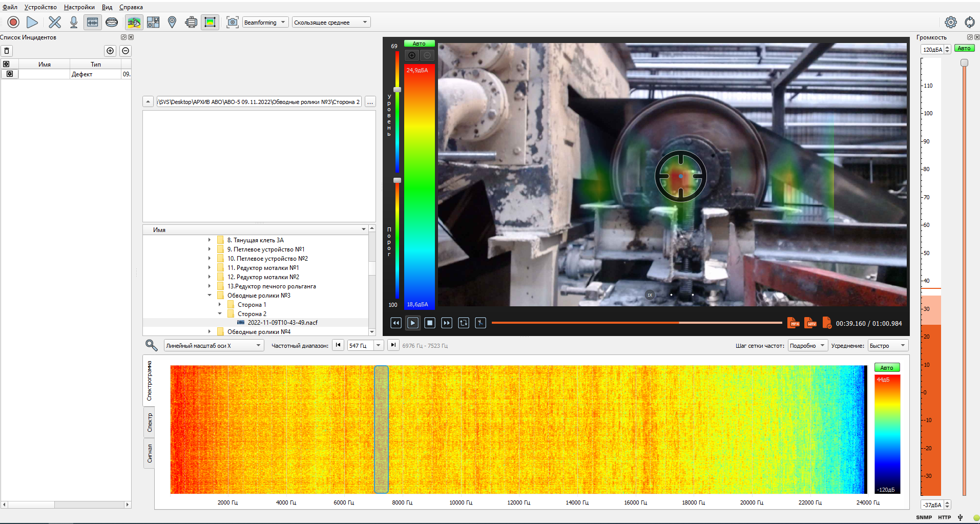Open the Настройки menu
This screenshot has height=524, width=980.
coord(79,7)
